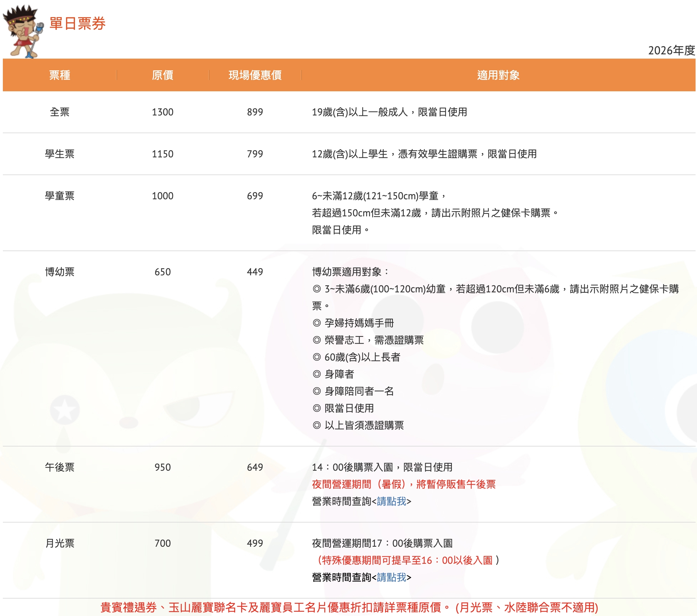The height and width of the screenshot is (616, 697).
Task: Click the 1150 original price value
Action: point(163,154)
